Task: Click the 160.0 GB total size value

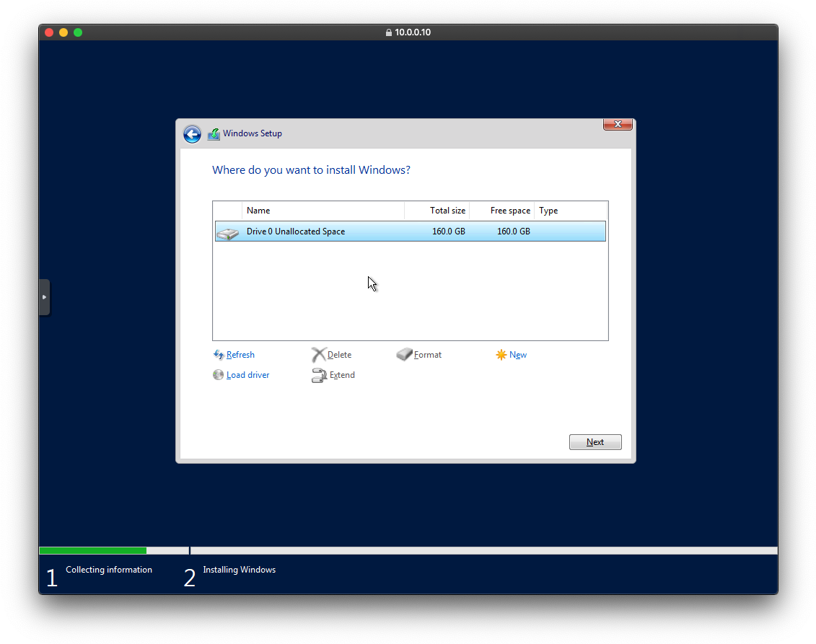Action: tap(449, 231)
